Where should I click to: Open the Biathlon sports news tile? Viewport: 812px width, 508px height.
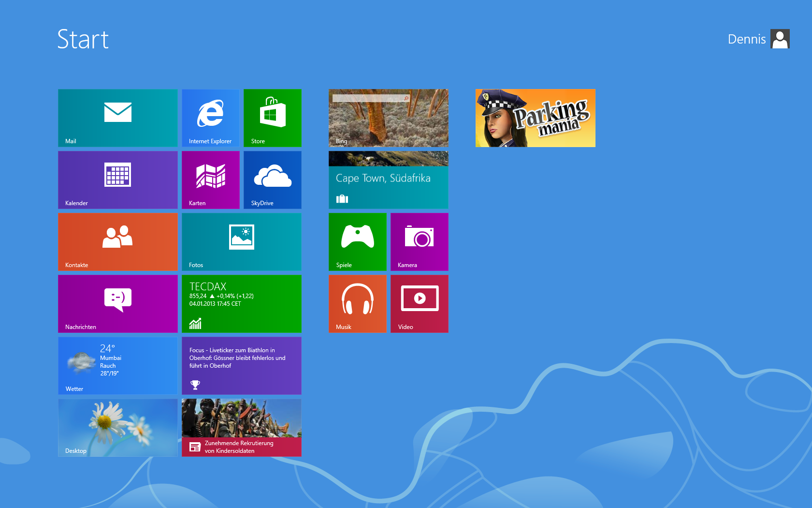click(x=242, y=366)
